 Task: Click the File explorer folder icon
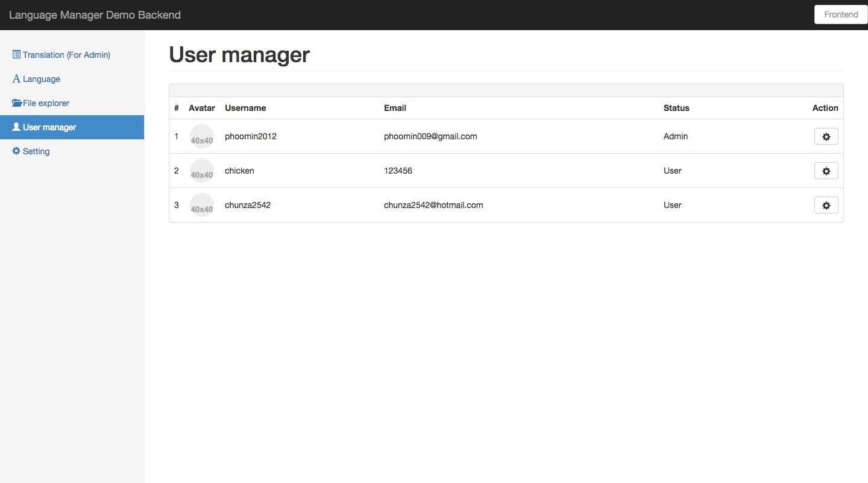point(17,103)
